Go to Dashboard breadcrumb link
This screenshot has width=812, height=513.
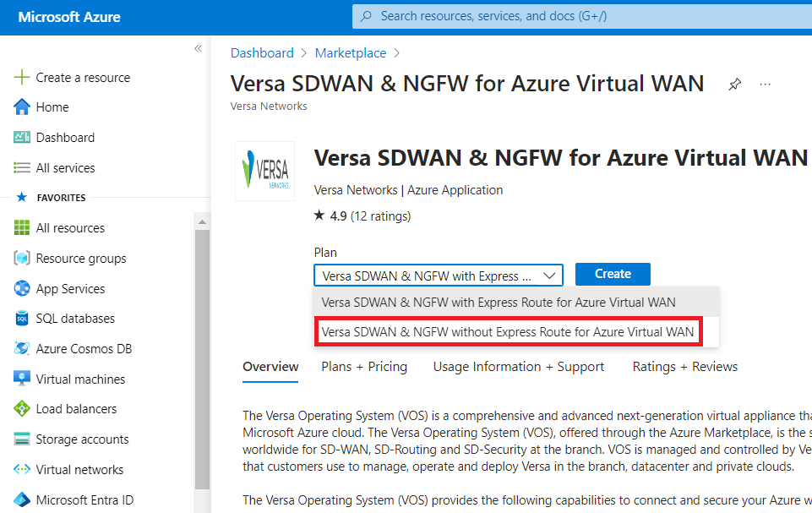click(262, 53)
